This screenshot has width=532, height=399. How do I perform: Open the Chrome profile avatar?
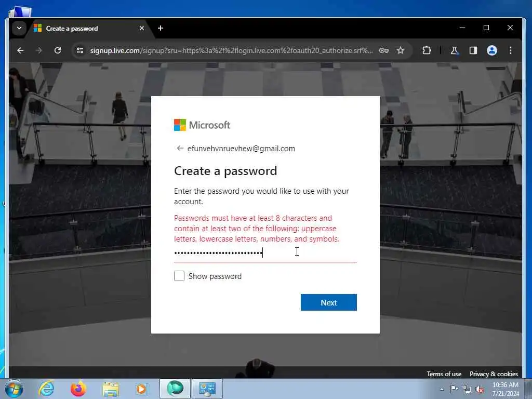[492, 50]
